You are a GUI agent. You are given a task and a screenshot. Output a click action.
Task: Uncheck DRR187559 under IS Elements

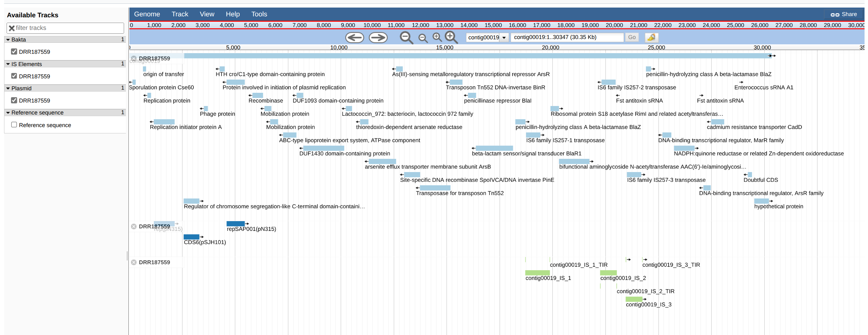pos(14,76)
